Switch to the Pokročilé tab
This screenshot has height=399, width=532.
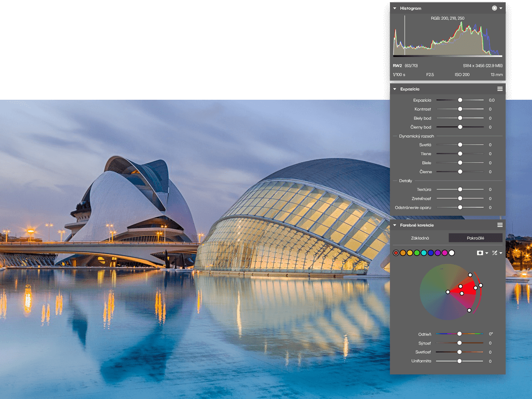(475, 238)
